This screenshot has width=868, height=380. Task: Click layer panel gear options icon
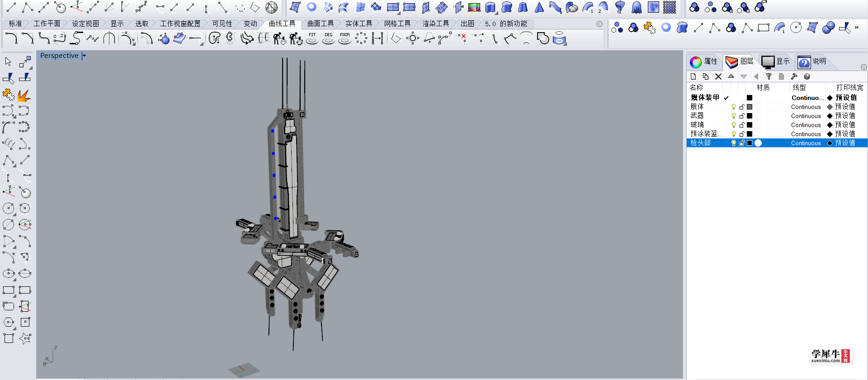point(863,67)
